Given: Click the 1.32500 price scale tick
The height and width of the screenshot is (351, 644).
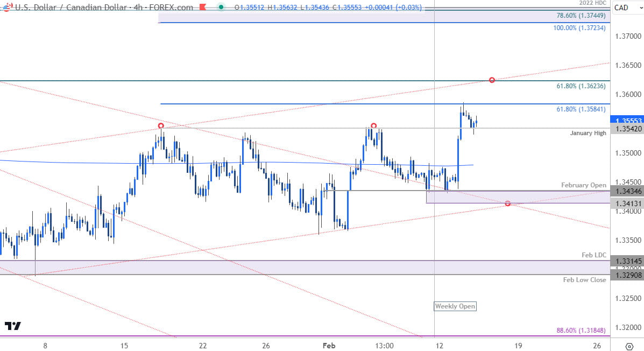Looking at the screenshot, I should click(627, 298).
